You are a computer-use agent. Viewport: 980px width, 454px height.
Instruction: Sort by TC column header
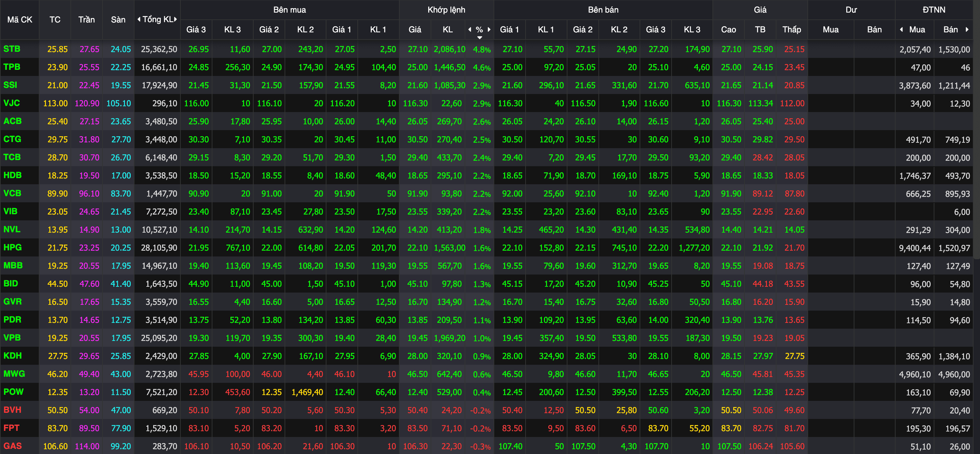pos(55,19)
